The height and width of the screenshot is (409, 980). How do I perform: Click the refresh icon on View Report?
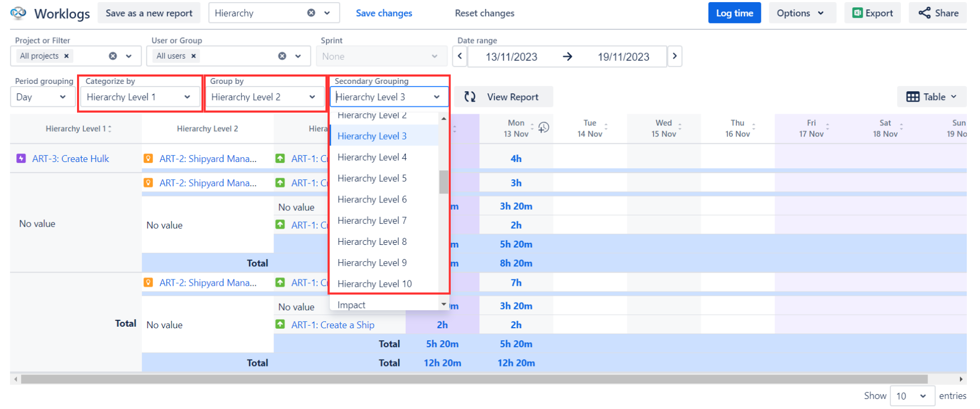click(470, 97)
